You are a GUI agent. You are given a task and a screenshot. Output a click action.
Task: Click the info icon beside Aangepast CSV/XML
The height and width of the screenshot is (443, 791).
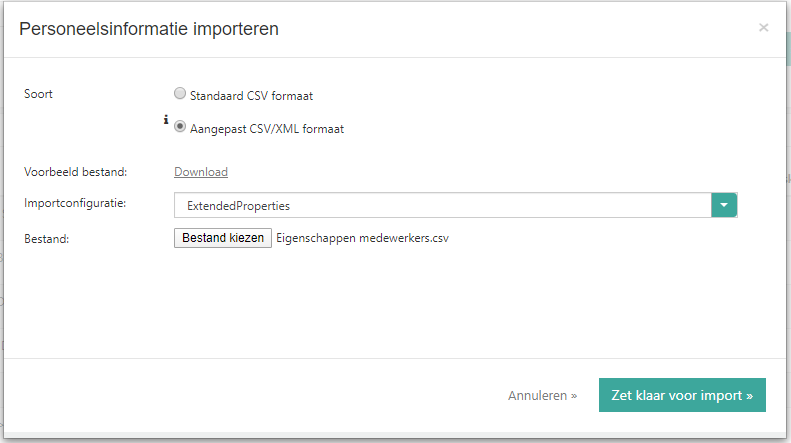click(x=166, y=120)
